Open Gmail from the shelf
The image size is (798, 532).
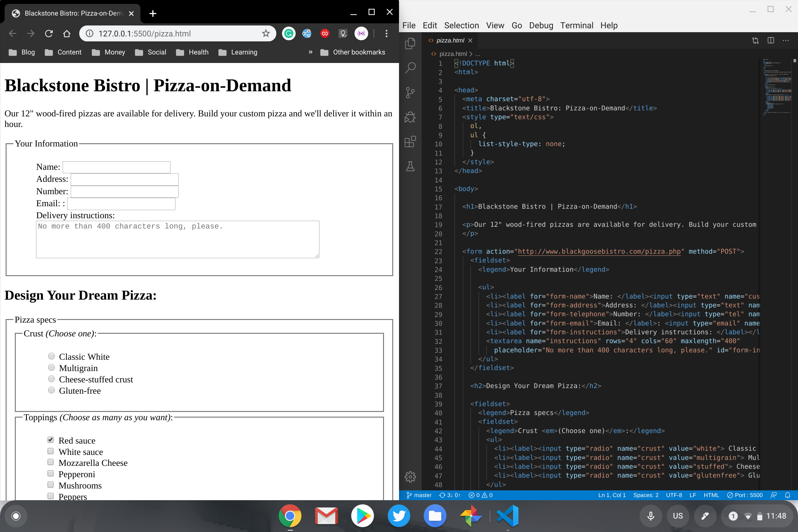(326, 516)
